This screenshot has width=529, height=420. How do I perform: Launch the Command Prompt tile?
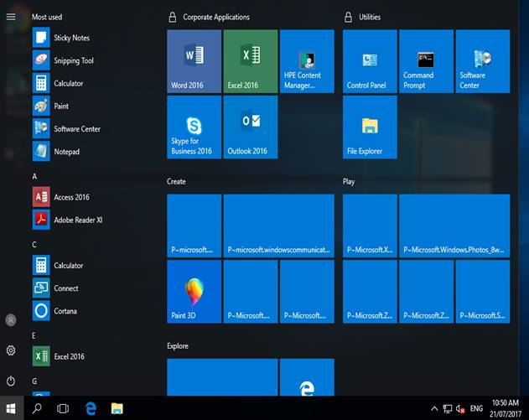426,61
